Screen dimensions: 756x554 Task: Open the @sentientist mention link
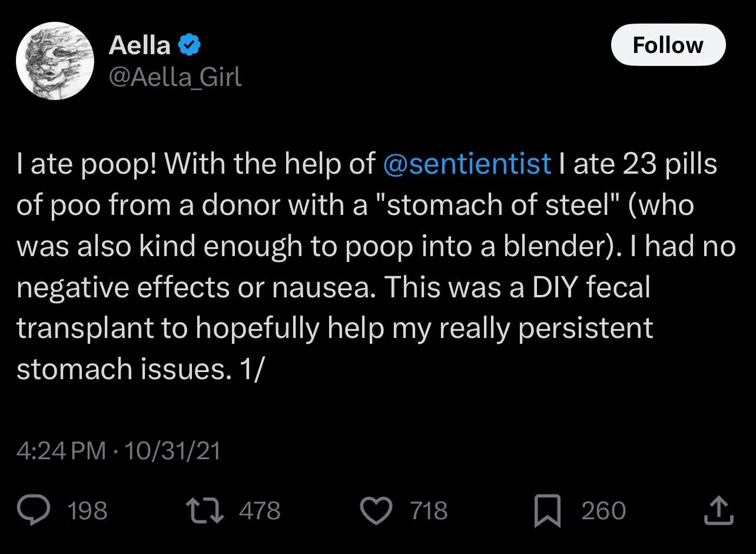467,164
